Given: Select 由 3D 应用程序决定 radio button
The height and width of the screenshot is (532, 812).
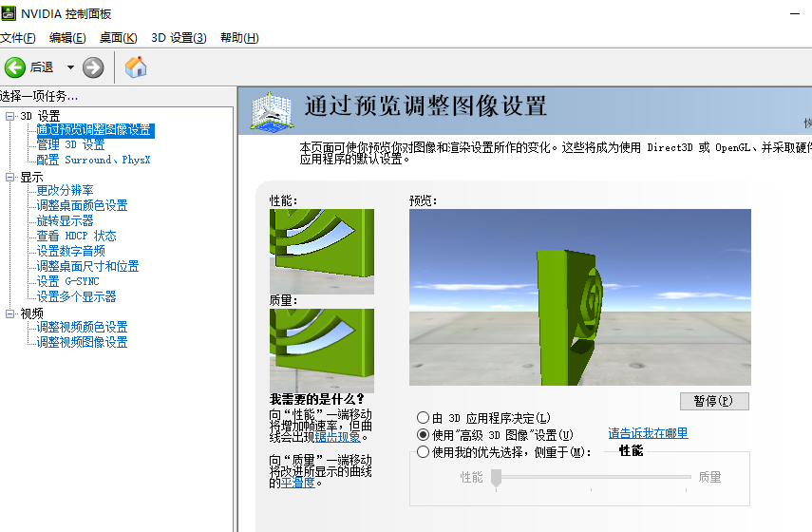Looking at the screenshot, I should [x=423, y=417].
